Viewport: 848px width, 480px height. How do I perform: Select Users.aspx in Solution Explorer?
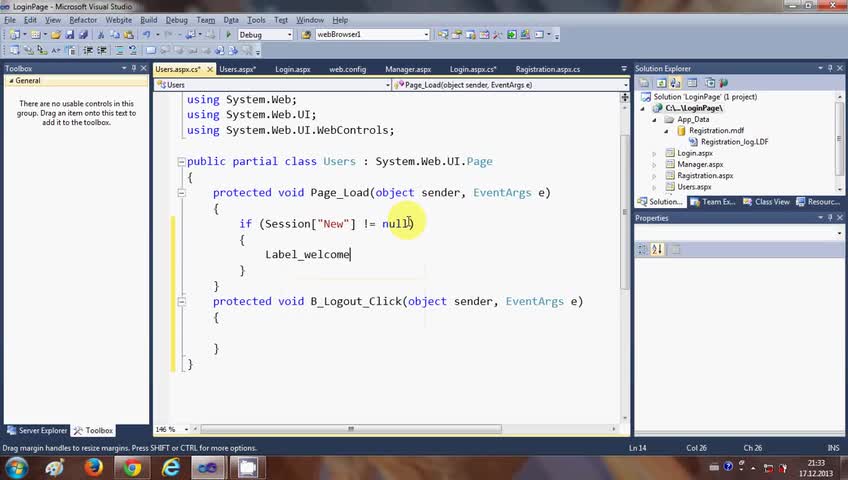(x=694, y=187)
